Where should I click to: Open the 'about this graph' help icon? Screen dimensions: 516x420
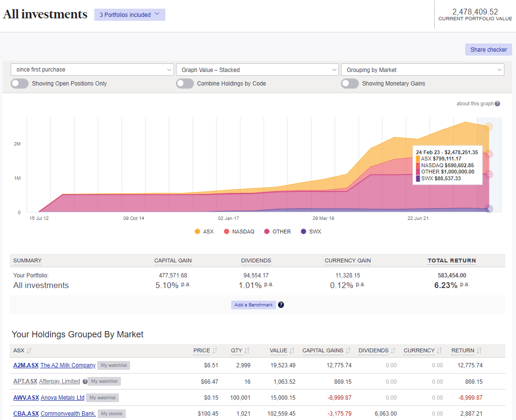(498, 103)
